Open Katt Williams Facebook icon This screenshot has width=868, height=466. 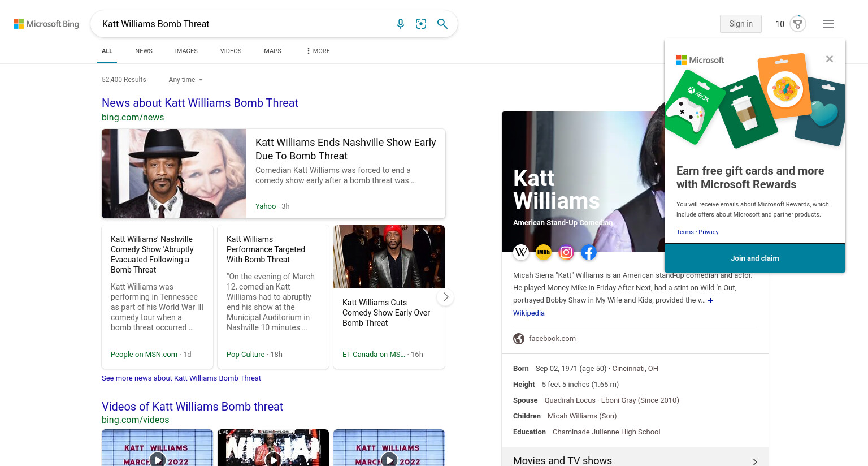pos(589,252)
